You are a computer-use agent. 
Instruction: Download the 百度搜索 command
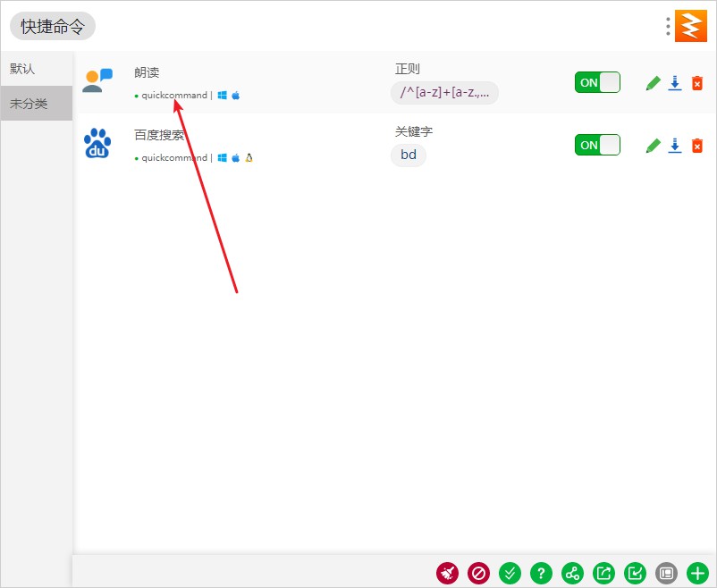tap(675, 146)
